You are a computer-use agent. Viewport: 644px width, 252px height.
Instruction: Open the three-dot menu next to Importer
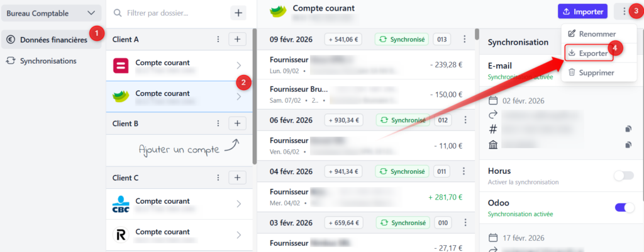pos(622,11)
